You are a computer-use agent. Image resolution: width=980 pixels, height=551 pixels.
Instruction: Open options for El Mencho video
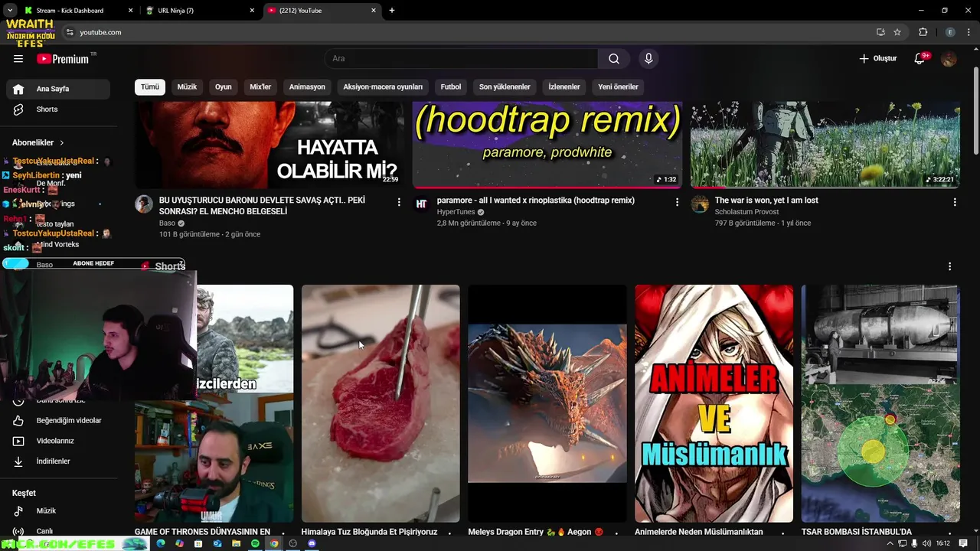click(399, 202)
